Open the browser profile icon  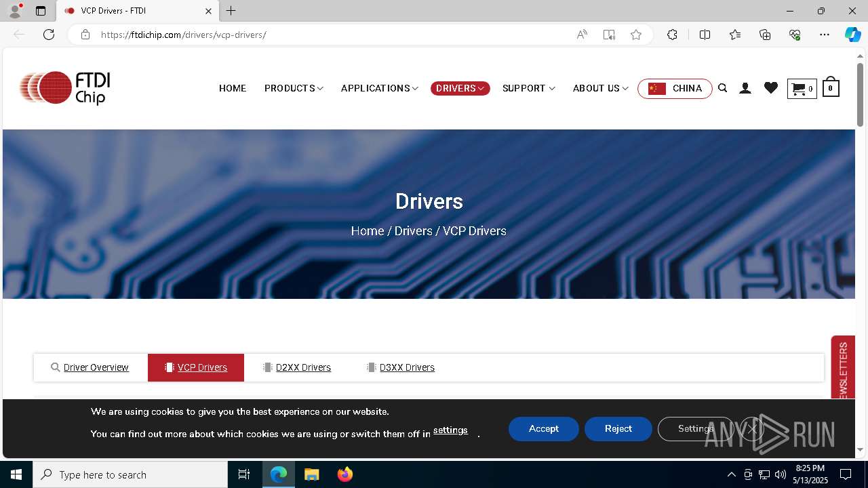click(15, 11)
